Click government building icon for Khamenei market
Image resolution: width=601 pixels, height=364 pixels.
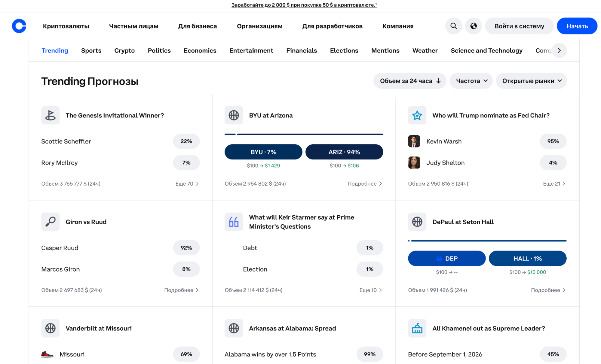point(417,328)
